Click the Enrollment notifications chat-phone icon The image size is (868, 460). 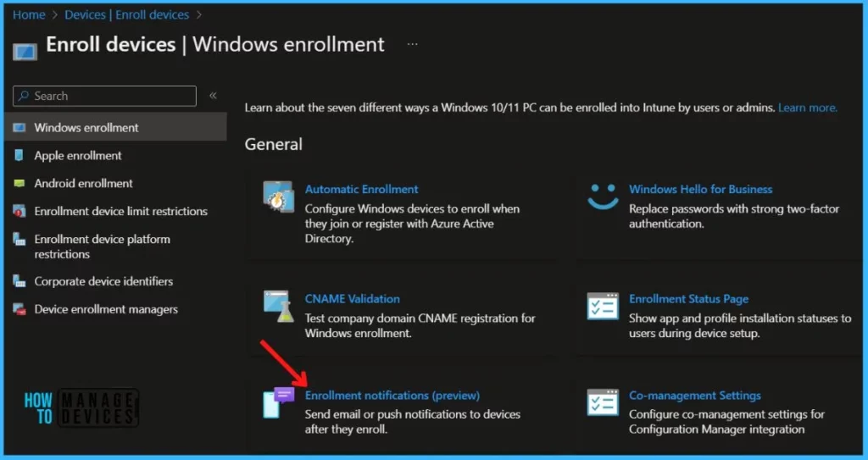pyautogui.click(x=278, y=402)
